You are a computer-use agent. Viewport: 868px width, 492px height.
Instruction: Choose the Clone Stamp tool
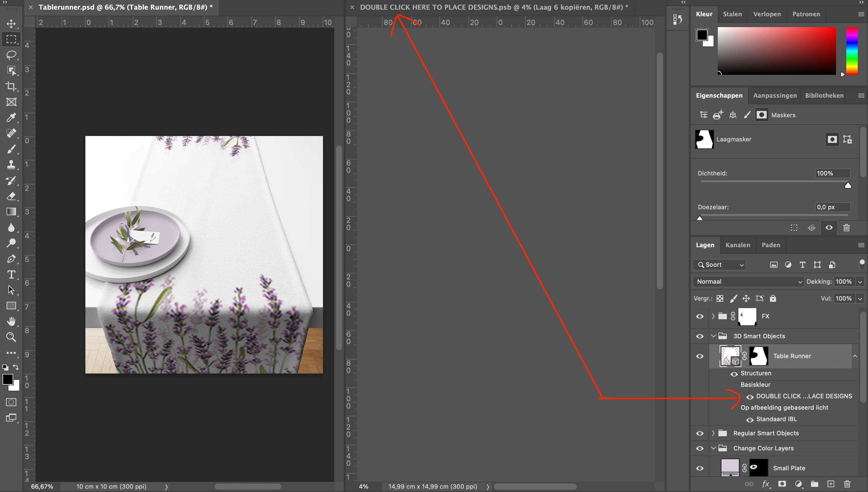pos(11,165)
